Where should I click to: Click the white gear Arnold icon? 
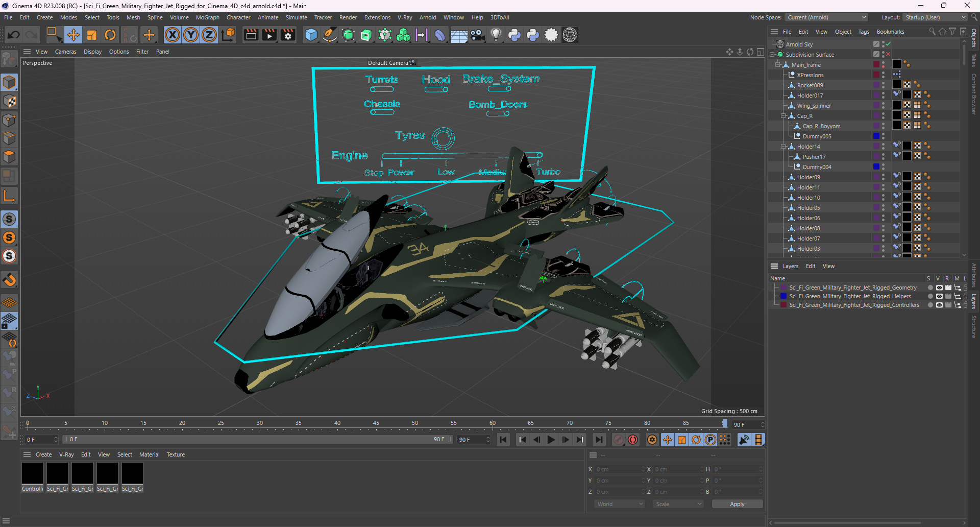pos(551,35)
